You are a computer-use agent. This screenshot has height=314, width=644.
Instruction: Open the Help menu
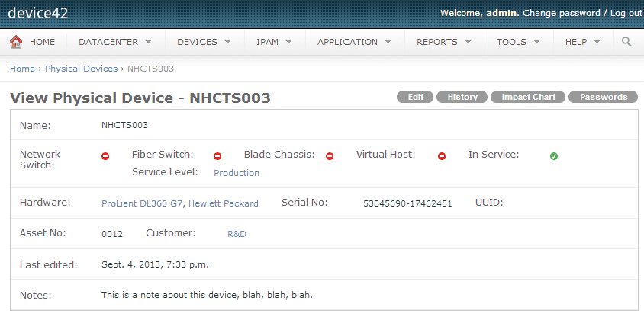583,42
